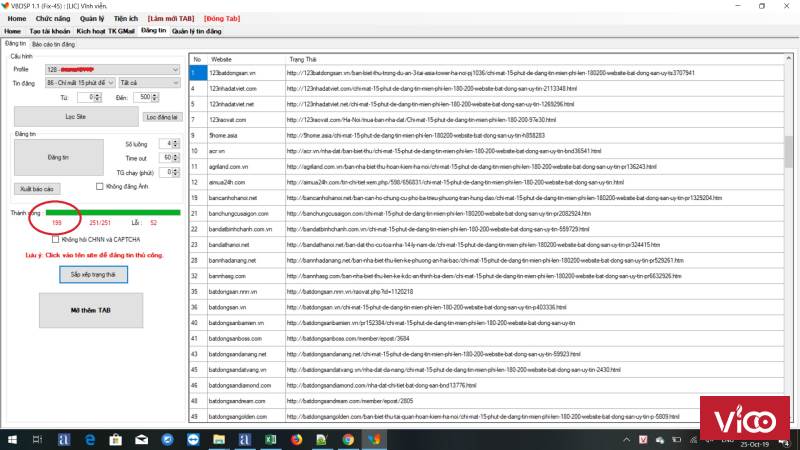Image resolution: width=800 pixels, height=450 pixels.
Task: Click the 'Lọc Site' button
Action: [76, 116]
